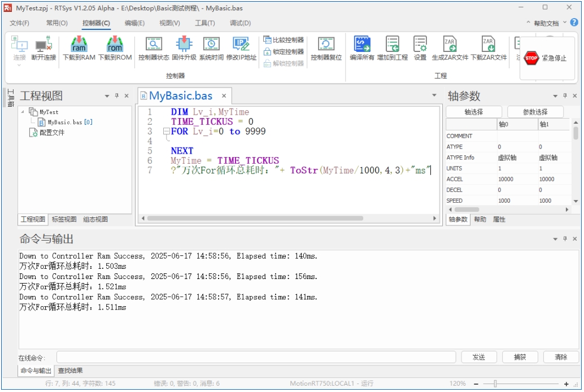Select MyBasic.bas in project tree

65,122
